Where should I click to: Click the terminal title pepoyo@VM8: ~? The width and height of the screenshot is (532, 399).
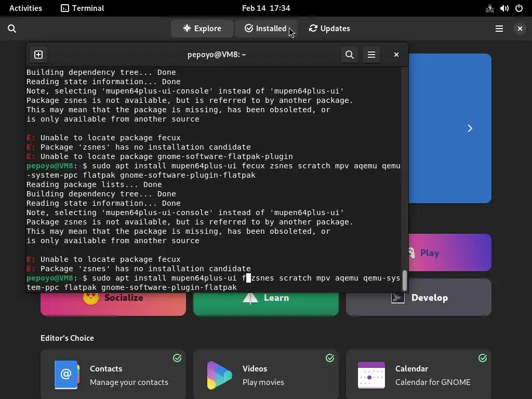(x=217, y=55)
